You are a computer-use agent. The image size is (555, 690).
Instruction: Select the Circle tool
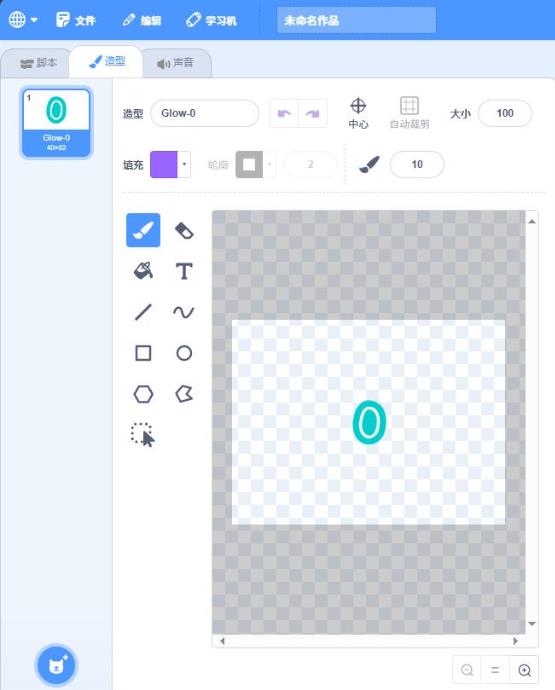coord(184,353)
